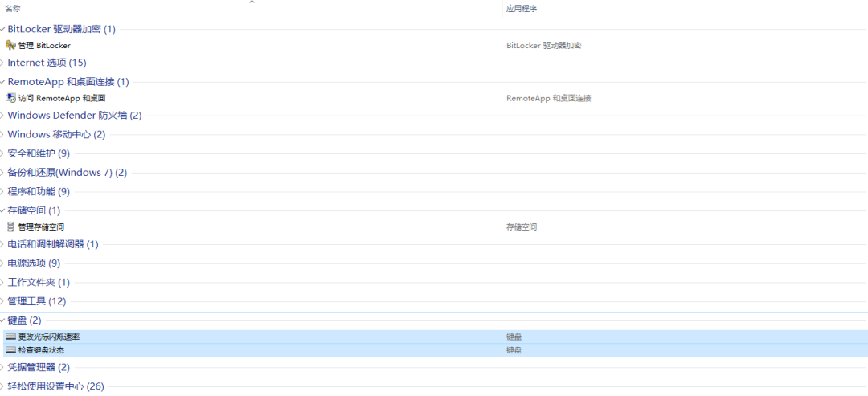
Task: Expand the 电话和调制解调器 chevron
Action: [x=2, y=244]
